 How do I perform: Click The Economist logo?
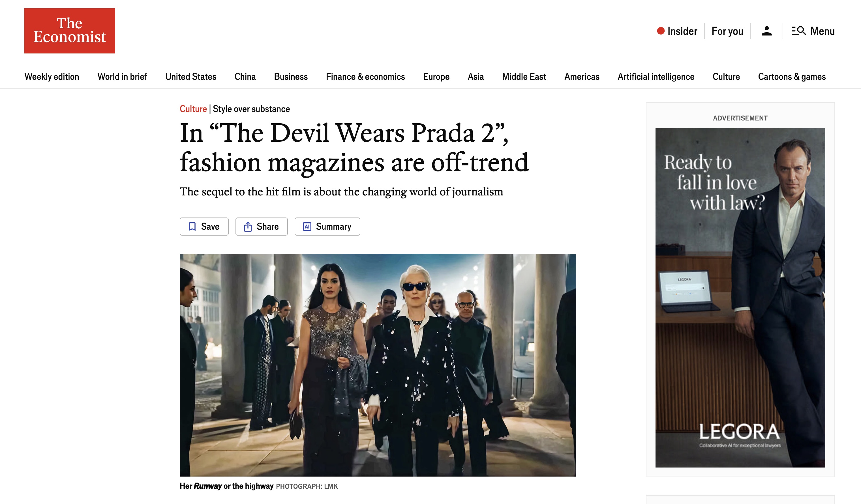click(x=69, y=31)
